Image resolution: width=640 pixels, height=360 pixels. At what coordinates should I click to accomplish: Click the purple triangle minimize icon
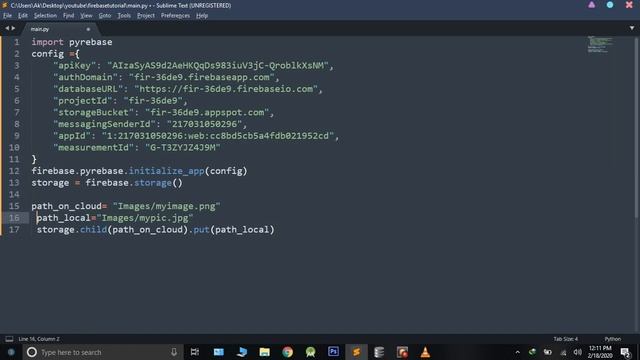[591, 5]
